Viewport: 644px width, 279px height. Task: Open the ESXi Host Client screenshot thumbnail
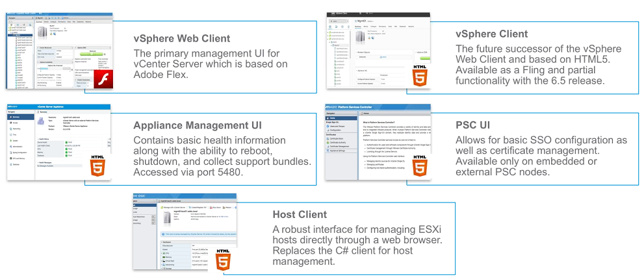[x=185, y=231]
